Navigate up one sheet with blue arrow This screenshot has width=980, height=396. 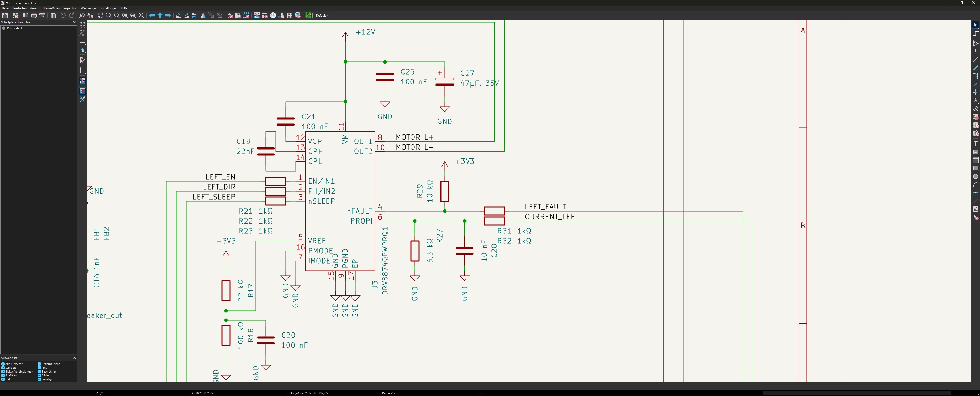click(x=160, y=16)
